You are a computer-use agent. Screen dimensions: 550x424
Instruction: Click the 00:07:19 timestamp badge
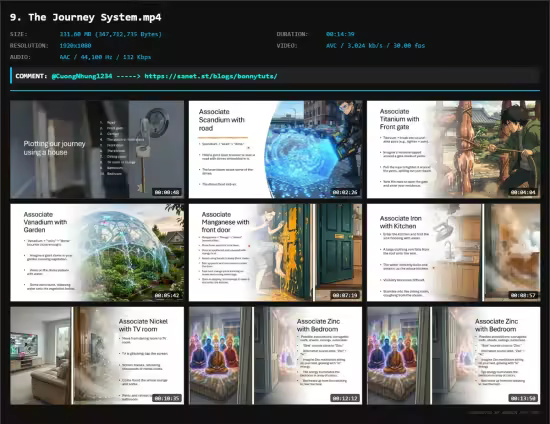345,295
